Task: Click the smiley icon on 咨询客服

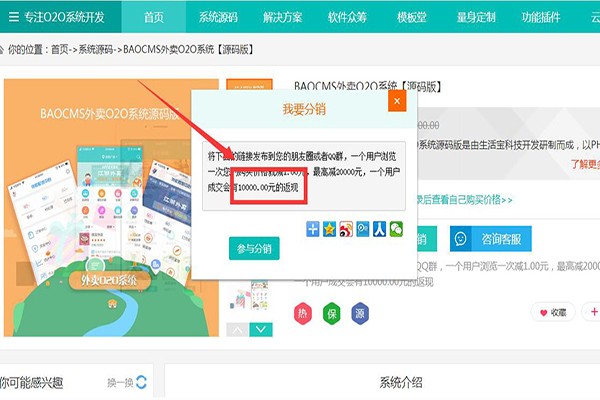Action: coord(460,239)
